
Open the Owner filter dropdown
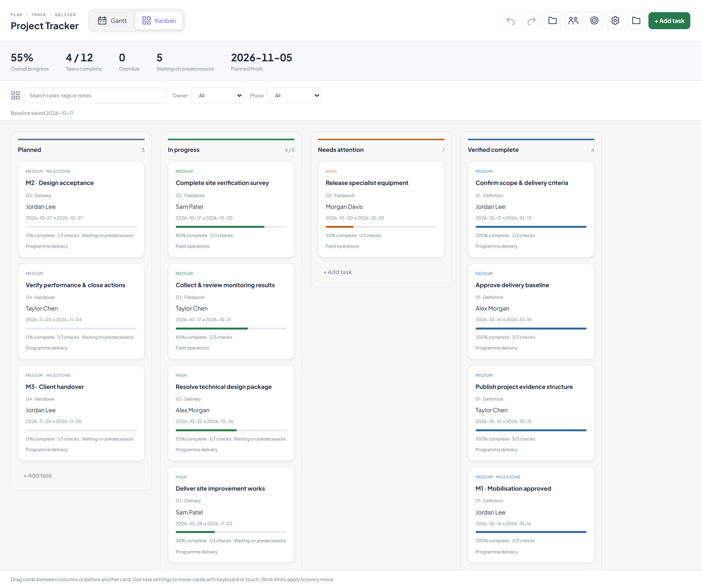coord(218,95)
